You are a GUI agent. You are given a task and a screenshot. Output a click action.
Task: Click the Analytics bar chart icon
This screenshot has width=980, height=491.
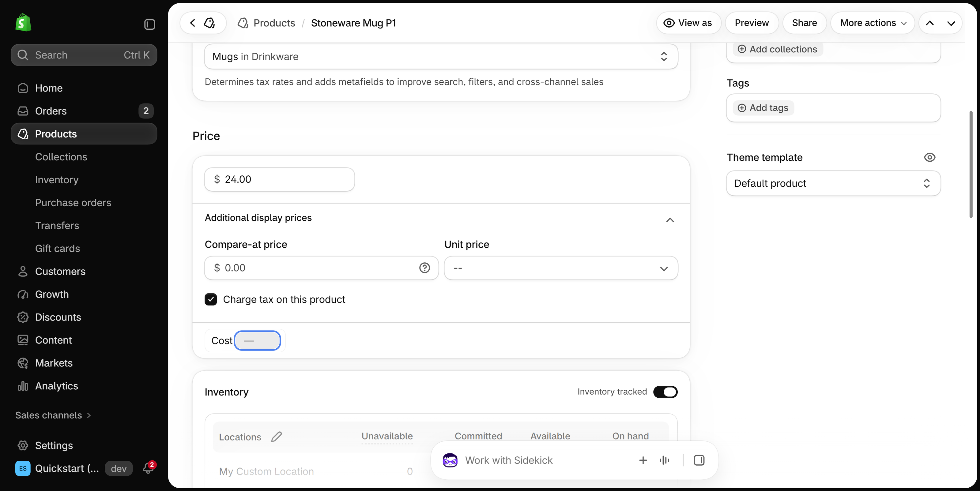[x=23, y=386]
